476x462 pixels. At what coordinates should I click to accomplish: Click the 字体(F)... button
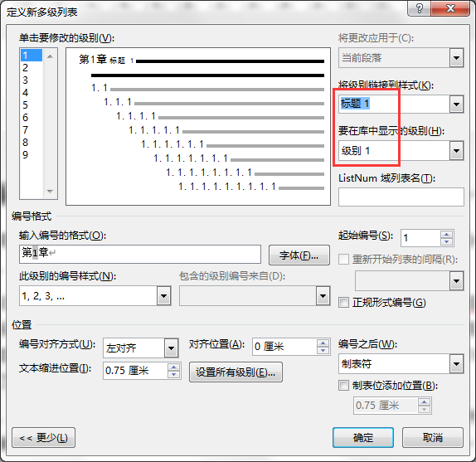[x=299, y=255]
